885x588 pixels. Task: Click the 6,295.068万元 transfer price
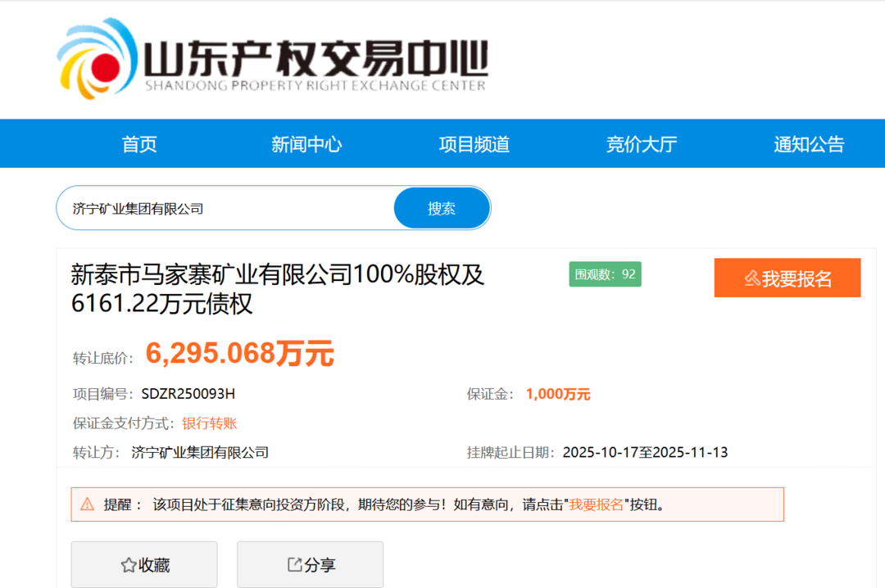(x=239, y=354)
